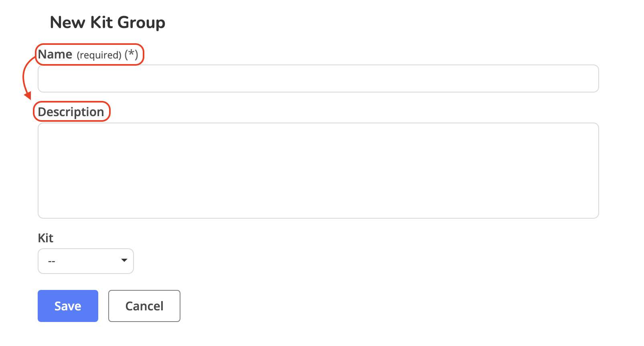
Task: Select the '--' placeholder in Kit
Action: pos(52,262)
